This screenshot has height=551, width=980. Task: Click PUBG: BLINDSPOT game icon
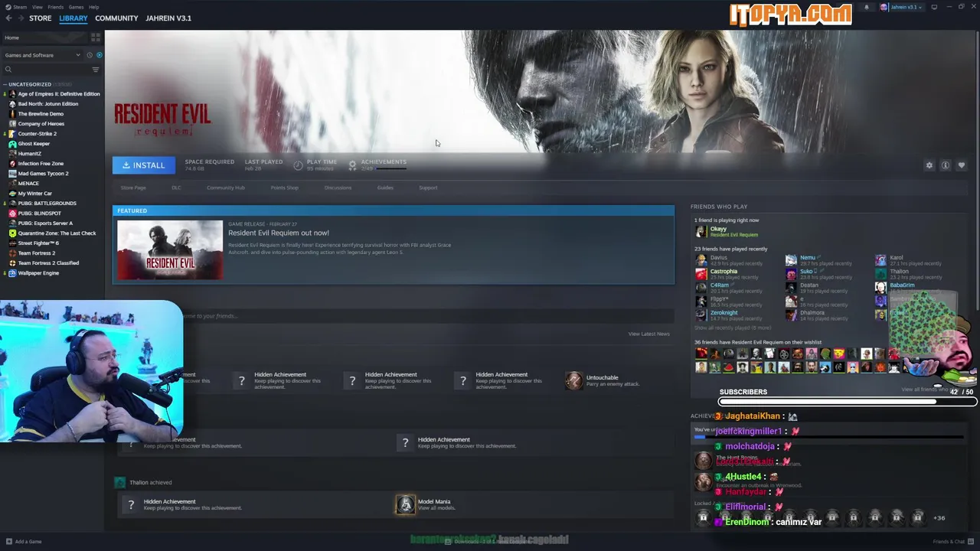(x=12, y=214)
